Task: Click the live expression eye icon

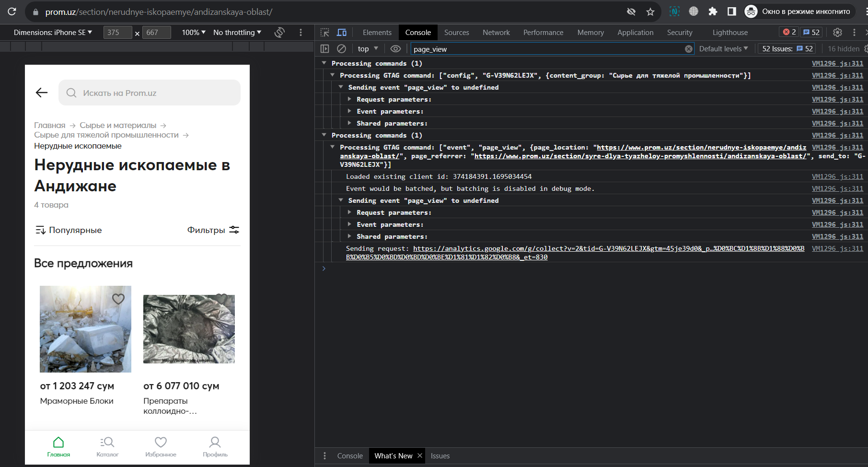Action: (395, 49)
